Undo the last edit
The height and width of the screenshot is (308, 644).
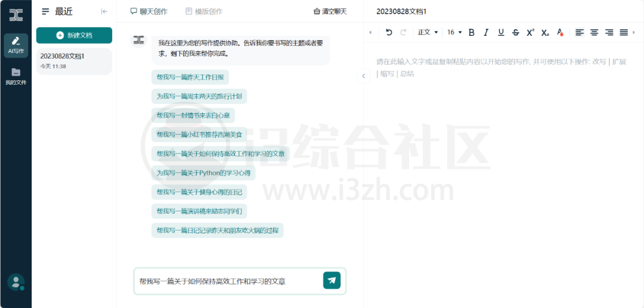click(x=389, y=32)
